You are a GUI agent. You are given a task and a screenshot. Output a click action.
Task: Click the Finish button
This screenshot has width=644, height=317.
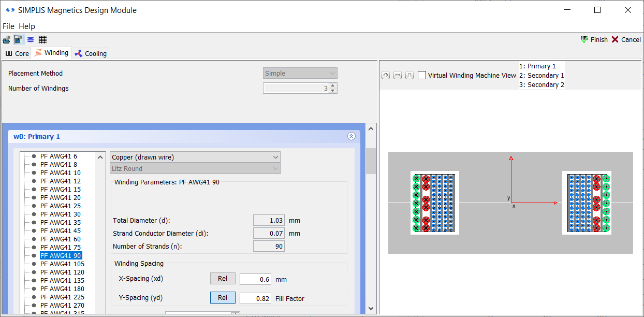[594, 40]
